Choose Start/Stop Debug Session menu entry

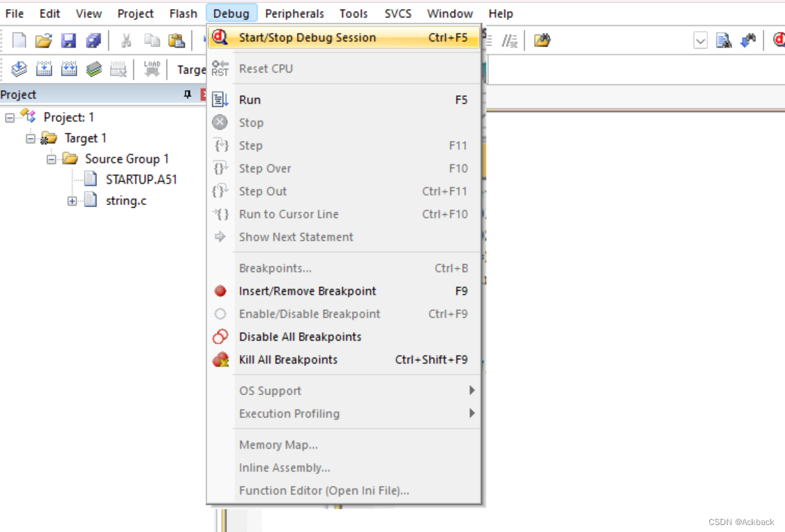[x=344, y=37]
